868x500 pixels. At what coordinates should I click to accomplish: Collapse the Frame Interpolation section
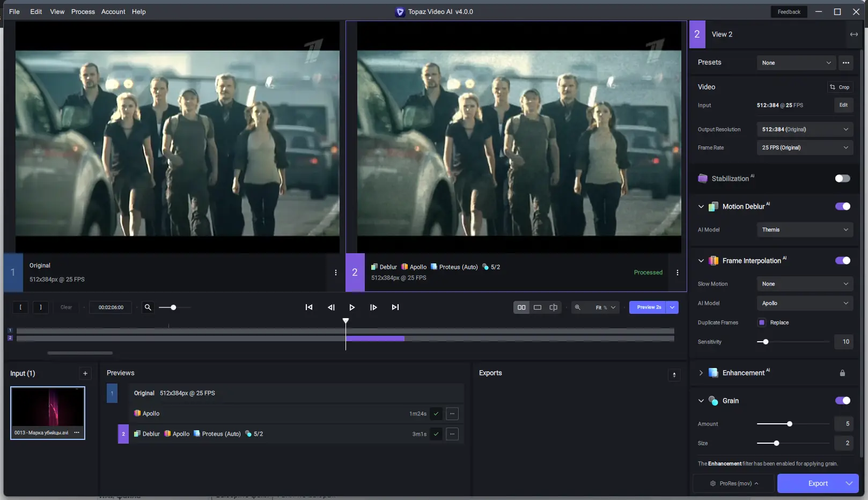coord(701,261)
